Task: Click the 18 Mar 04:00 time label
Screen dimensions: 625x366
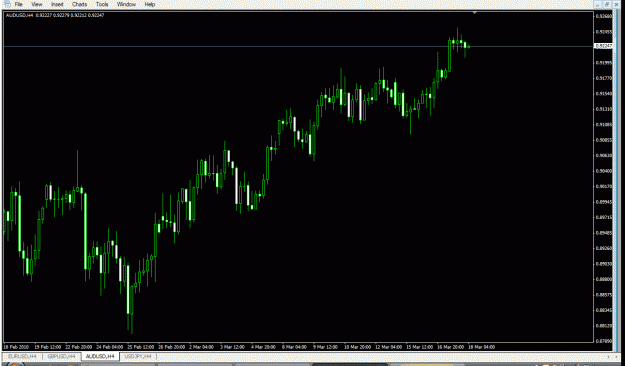Action: 482,347
